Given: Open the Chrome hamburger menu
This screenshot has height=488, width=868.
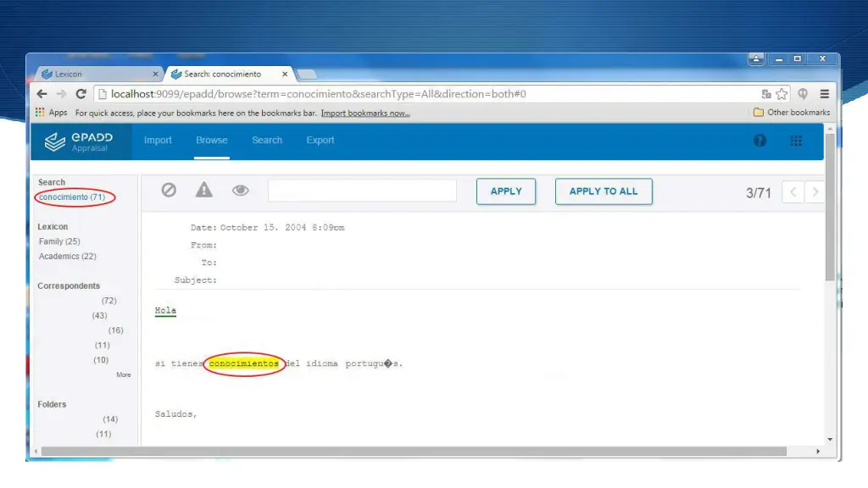Looking at the screenshot, I should coord(824,94).
